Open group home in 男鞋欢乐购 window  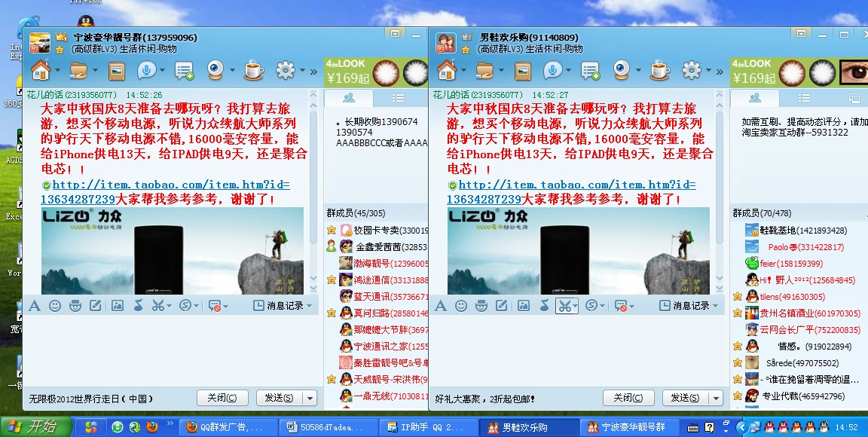pyautogui.click(x=447, y=70)
